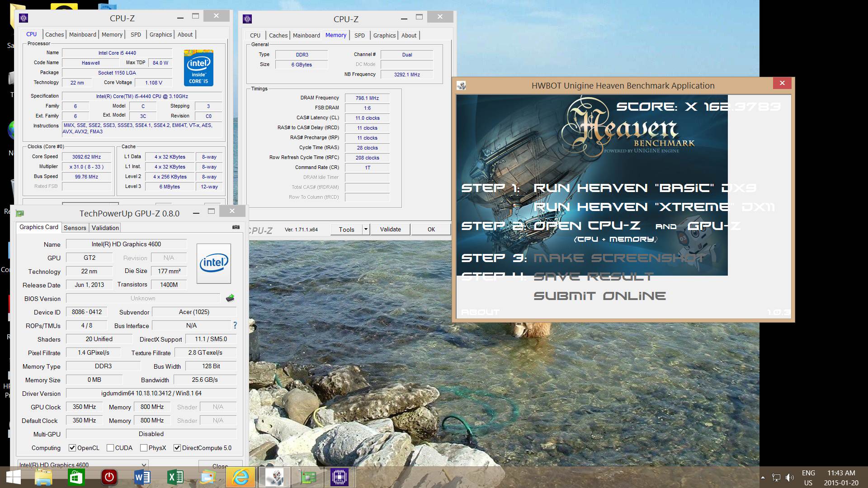Open the Windows Start button
This screenshot has height=488, width=868.
point(13,477)
